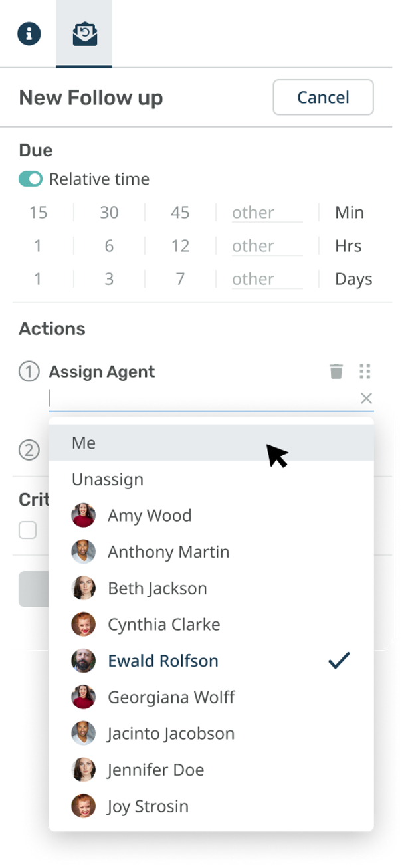Viewport: 404px width, 868px height.
Task: Tick the checkbox under the Crit section
Action: pos(27,530)
